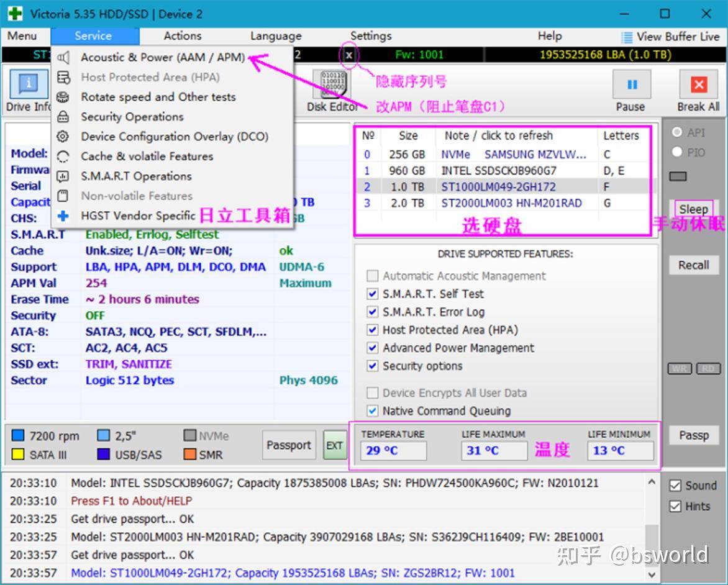This screenshot has height=585, width=728.
Task: Click the light blue 2,5" swatch
Action: [104, 435]
